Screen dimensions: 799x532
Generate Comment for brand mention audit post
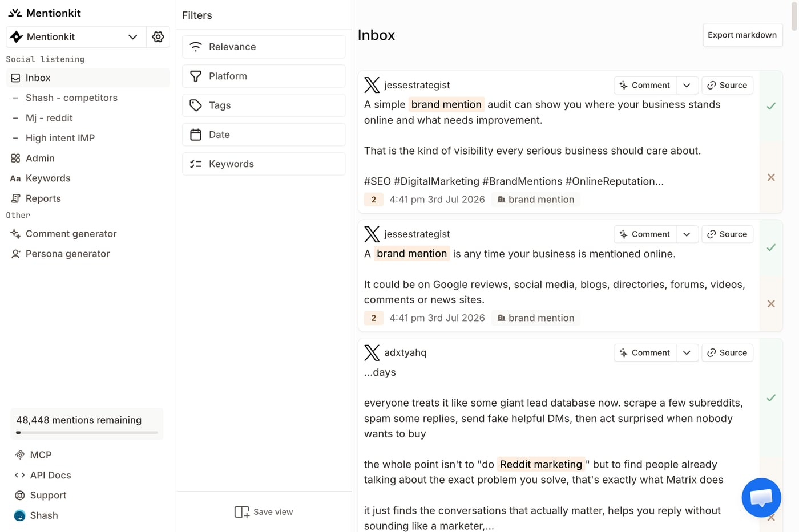pyautogui.click(x=645, y=86)
